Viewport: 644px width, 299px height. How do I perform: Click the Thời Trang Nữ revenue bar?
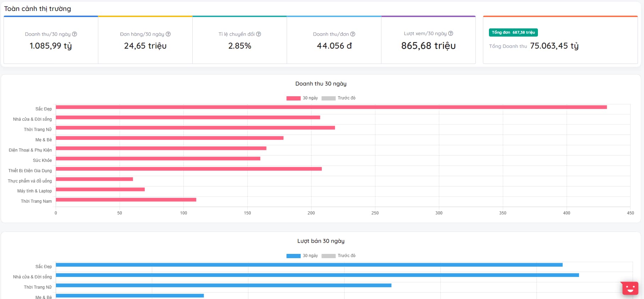click(195, 128)
